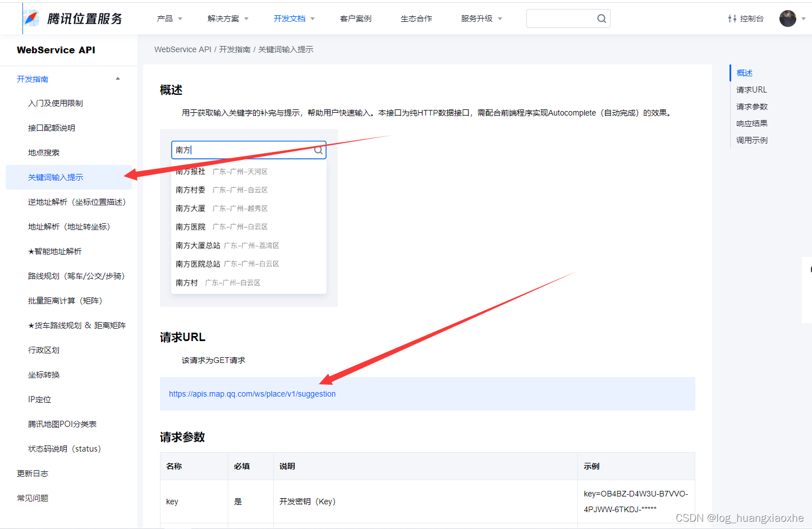Click the key=OB4BZ example cell
Viewport: 812px width, 529px height.
[x=636, y=502]
